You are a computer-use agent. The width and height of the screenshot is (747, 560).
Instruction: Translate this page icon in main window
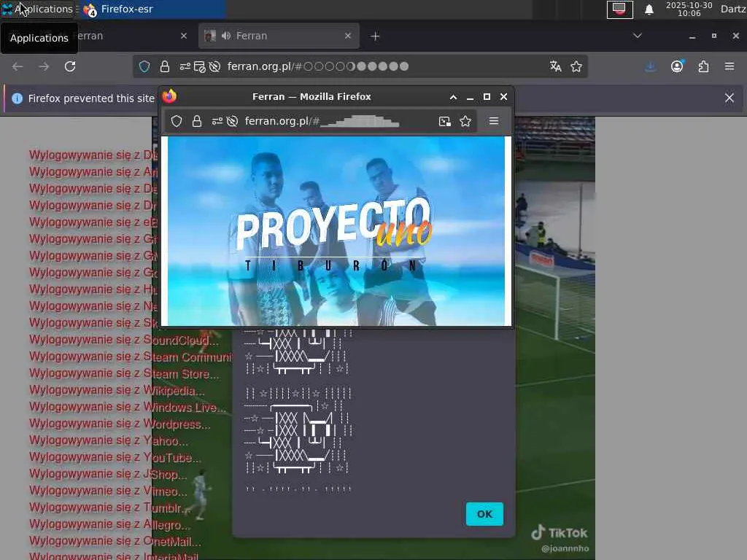[x=555, y=66]
